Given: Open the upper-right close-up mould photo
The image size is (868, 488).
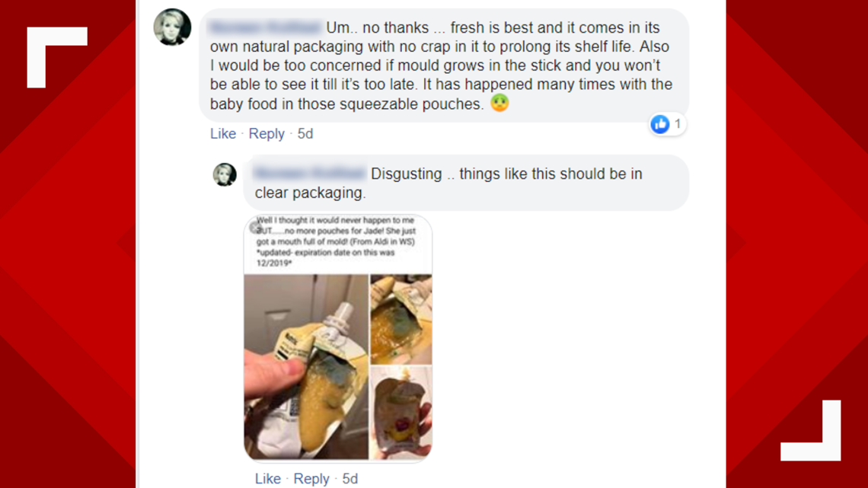Looking at the screenshot, I should [x=400, y=319].
